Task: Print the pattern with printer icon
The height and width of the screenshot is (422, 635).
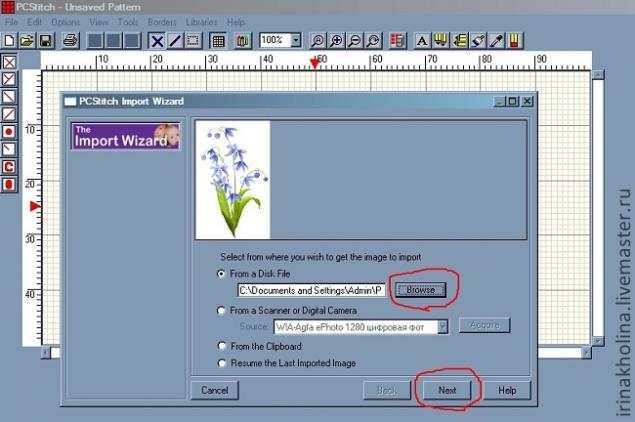Action: coord(70,41)
